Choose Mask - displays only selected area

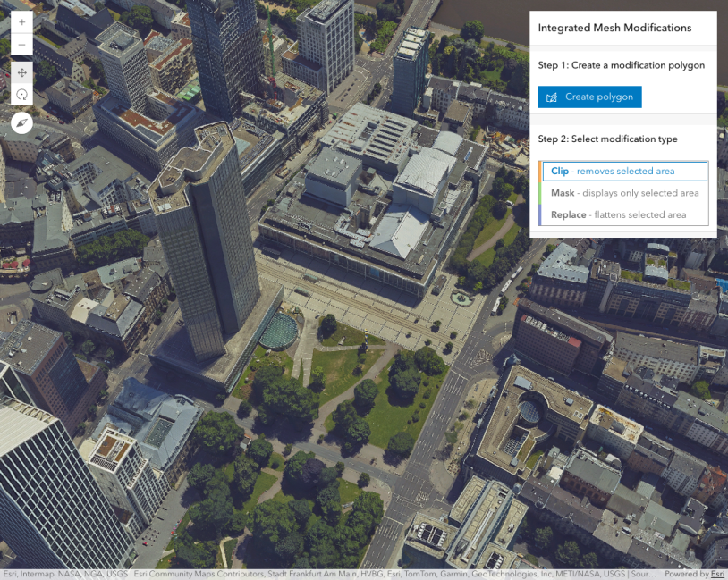point(624,193)
